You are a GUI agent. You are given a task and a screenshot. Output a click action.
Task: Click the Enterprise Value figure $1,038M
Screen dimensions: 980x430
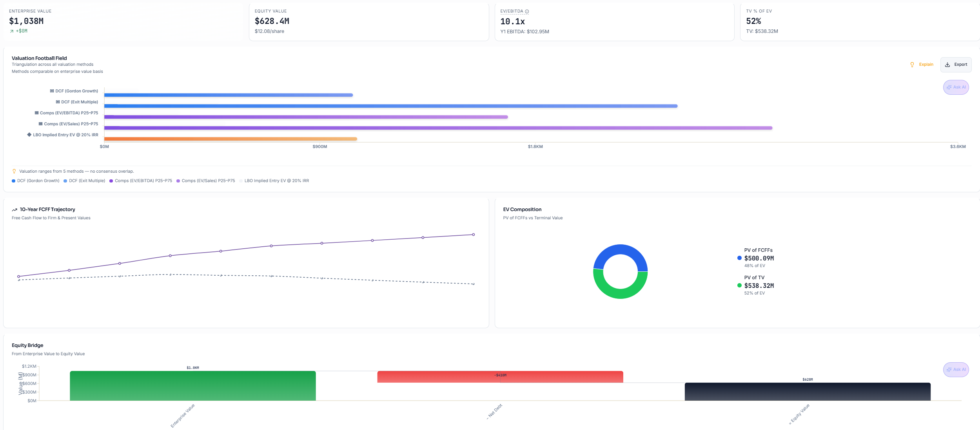(x=26, y=21)
